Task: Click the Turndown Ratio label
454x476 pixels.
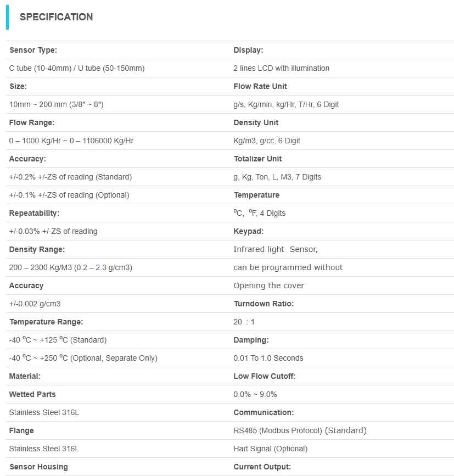Action: 264,304
